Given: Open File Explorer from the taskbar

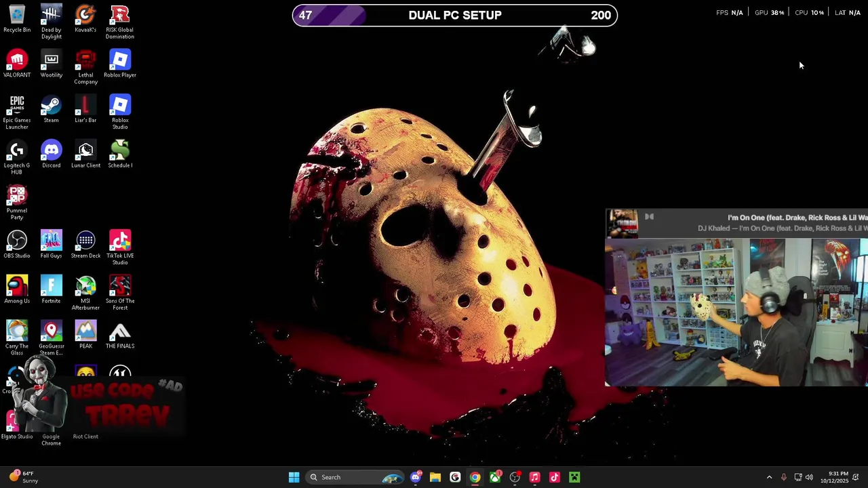Looking at the screenshot, I should pyautogui.click(x=435, y=477).
